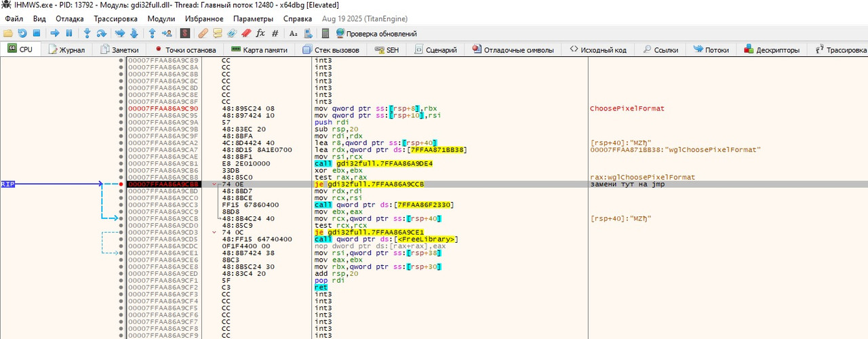Select the call gdi32full.7FFAA86A9DE4 instruction
868x339 pixels.
pyautogui.click(x=374, y=163)
